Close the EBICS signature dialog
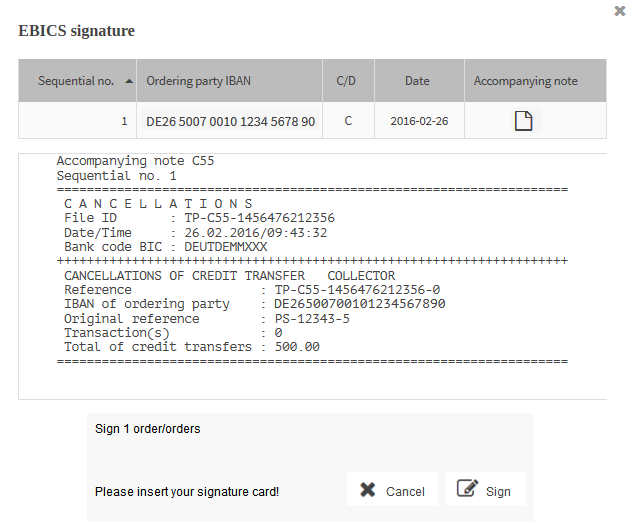632x525 pixels. (x=620, y=10)
